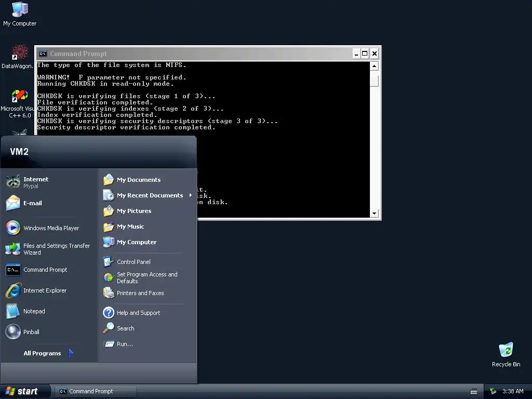Click the taskbar clock showing 3:38 AM
The width and height of the screenshot is (532, 399).
tap(513, 392)
